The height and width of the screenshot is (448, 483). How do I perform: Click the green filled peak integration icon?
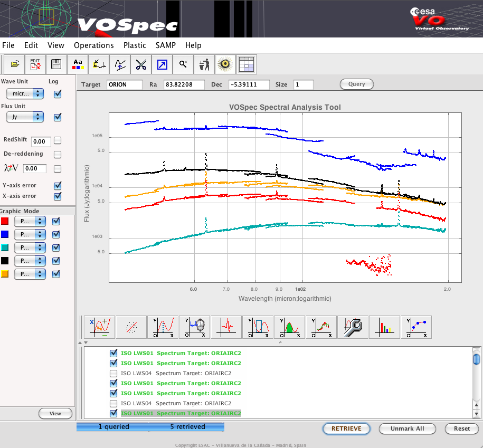[x=290, y=327]
